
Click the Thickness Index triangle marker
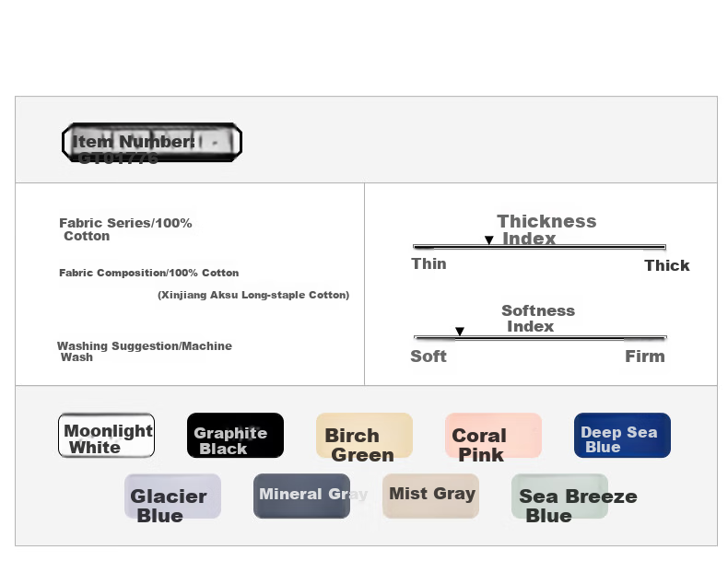489,240
